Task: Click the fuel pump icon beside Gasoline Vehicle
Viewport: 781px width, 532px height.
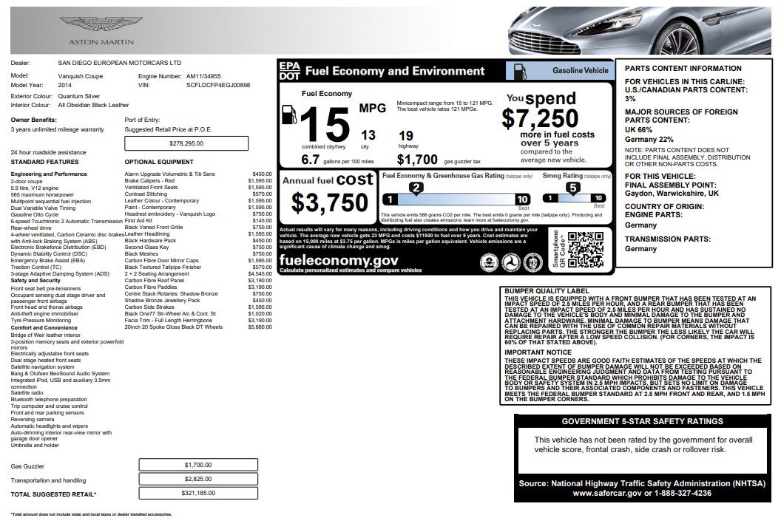Action: (x=519, y=72)
